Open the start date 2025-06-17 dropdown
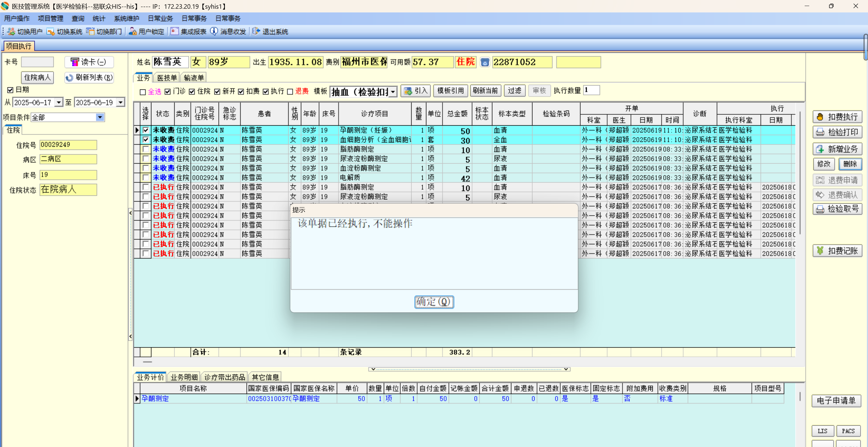Image resolution: width=868 pixels, height=447 pixels. click(x=59, y=102)
